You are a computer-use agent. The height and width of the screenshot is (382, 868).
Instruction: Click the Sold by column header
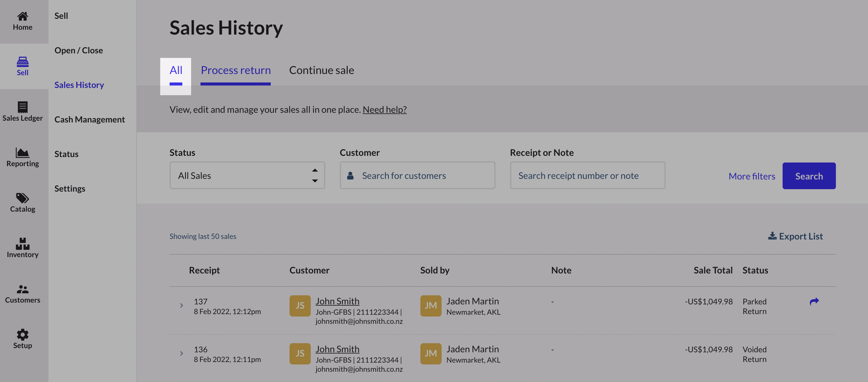point(435,270)
